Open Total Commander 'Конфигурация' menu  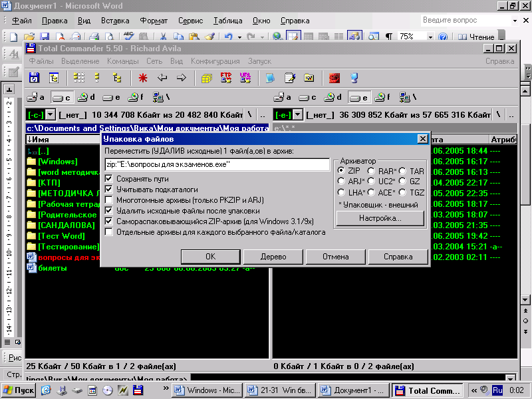(x=215, y=61)
